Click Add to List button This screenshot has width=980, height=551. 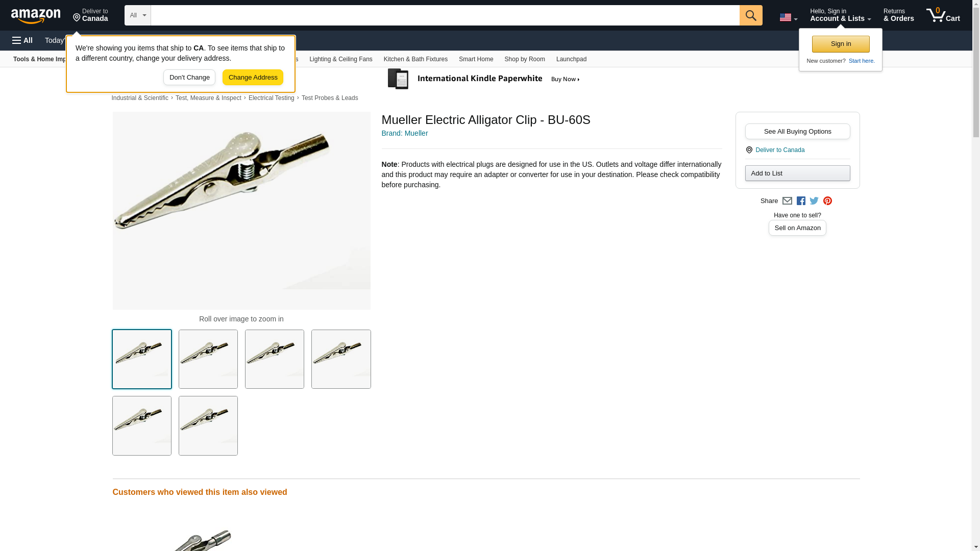797,173
